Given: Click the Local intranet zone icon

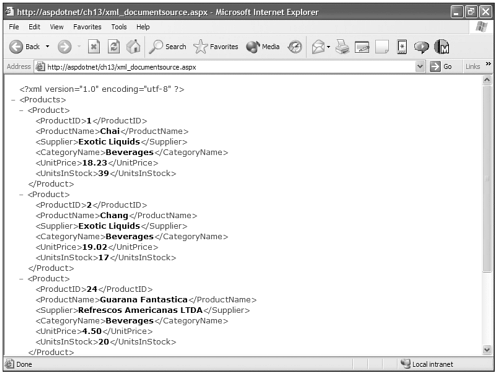Looking at the screenshot, I should 405,364.
